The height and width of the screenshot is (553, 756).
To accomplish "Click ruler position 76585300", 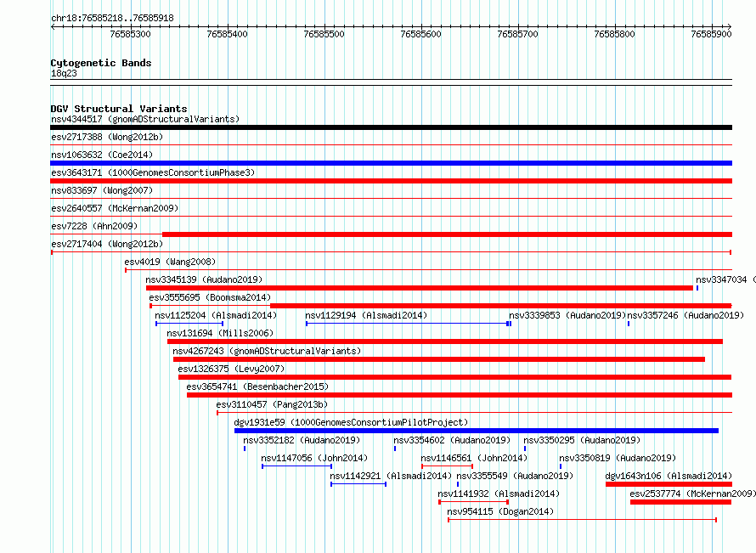I will [130, 34].
